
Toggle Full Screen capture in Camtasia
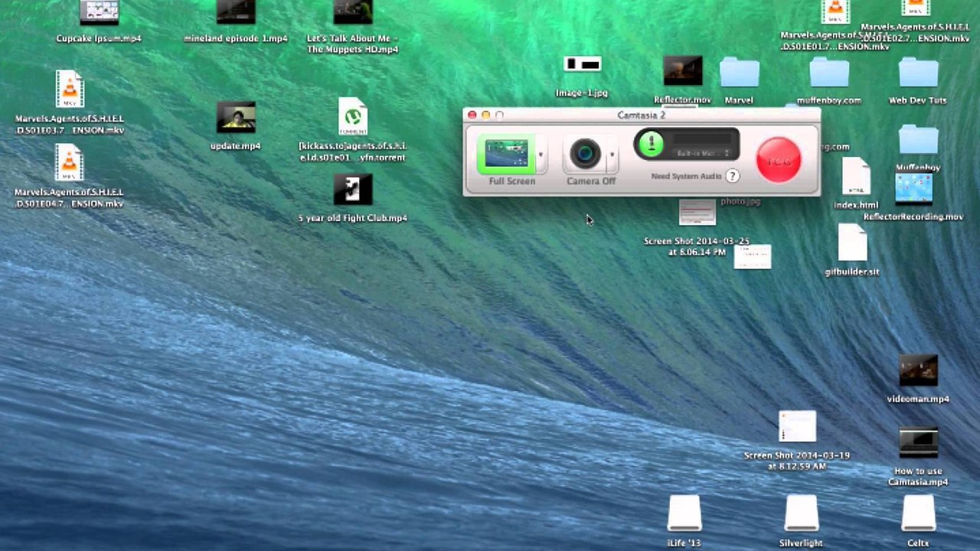pos(505,154)
